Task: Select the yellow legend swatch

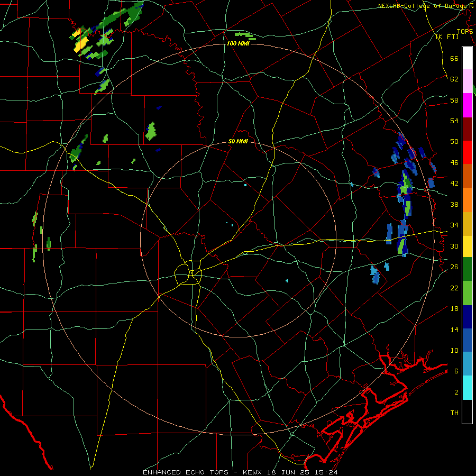Action: coord(467,246)
